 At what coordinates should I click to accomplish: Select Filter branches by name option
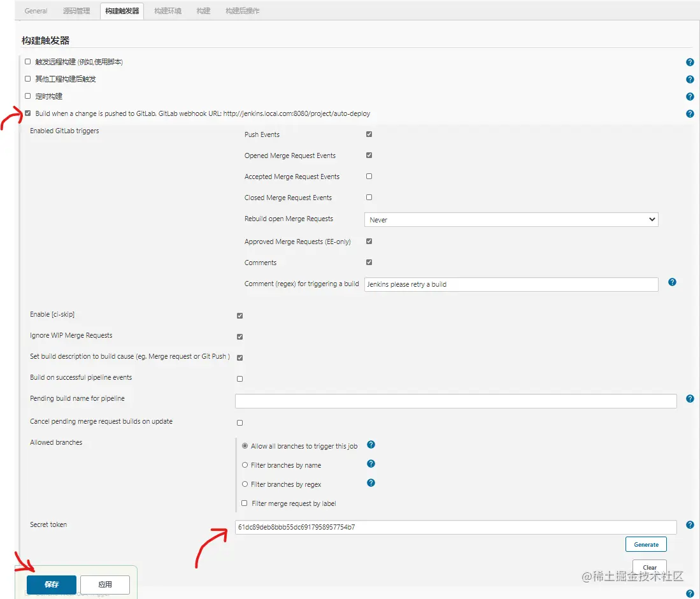[x=245, y=465]
